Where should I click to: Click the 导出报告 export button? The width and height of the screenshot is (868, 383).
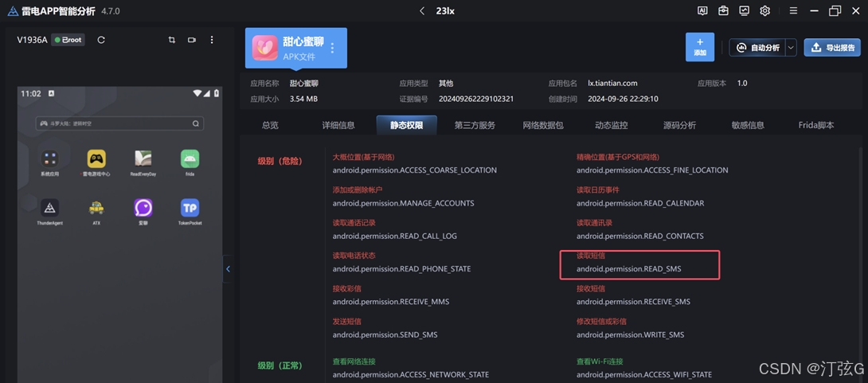(x=832, y=48)
